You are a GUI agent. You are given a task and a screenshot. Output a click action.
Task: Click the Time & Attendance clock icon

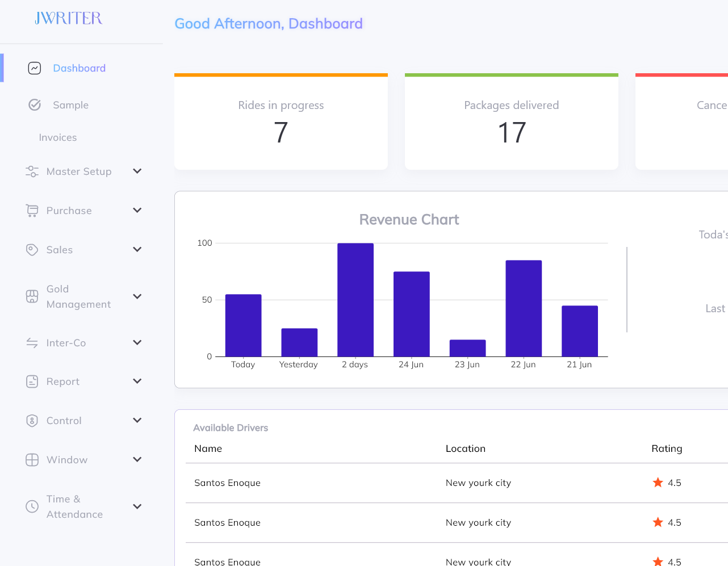pyautogui.click(x=32, y=506)
